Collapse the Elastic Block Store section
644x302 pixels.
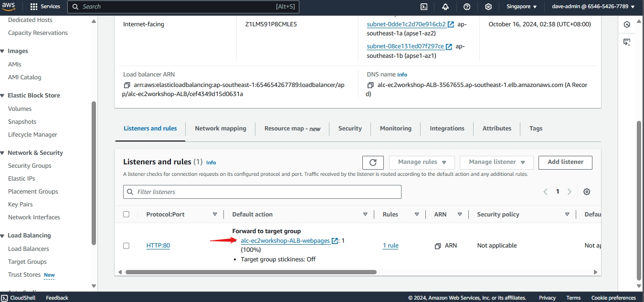click(x=3, y=96)
